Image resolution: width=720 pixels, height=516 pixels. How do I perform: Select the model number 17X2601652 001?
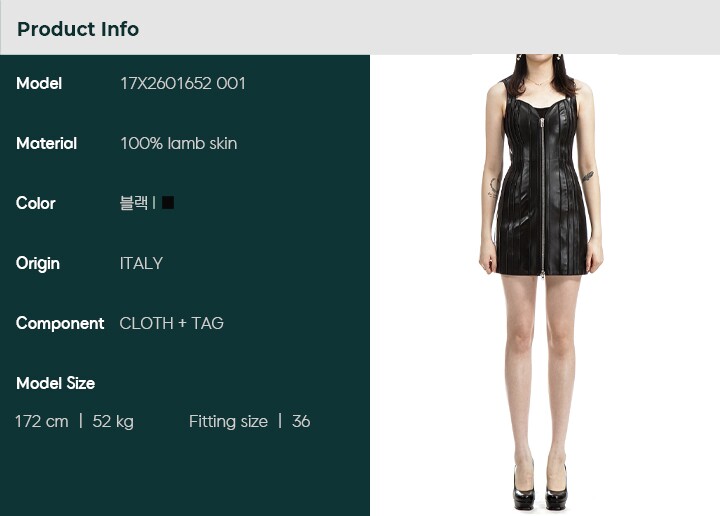coord(183,84)
